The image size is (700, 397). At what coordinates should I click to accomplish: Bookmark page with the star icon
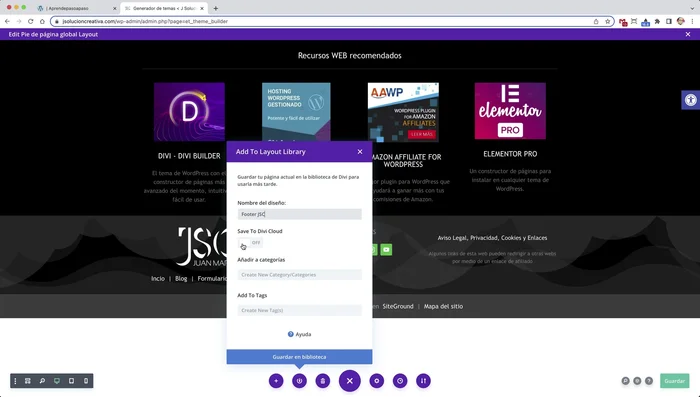click(x=607, y=21)
